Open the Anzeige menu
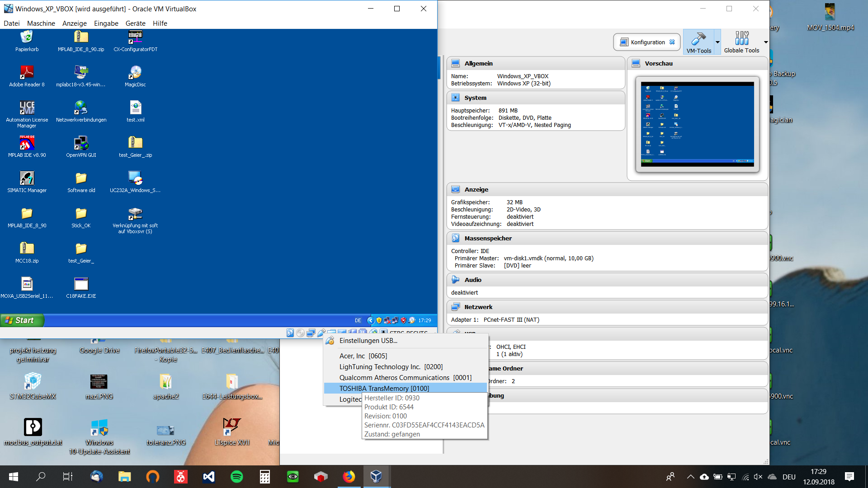 75,23
